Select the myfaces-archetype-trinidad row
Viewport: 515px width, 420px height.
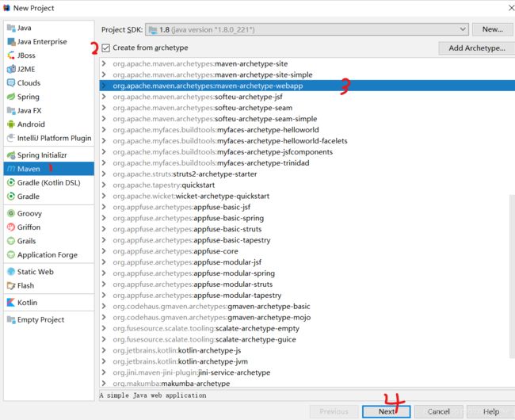[x=307, y=163]
